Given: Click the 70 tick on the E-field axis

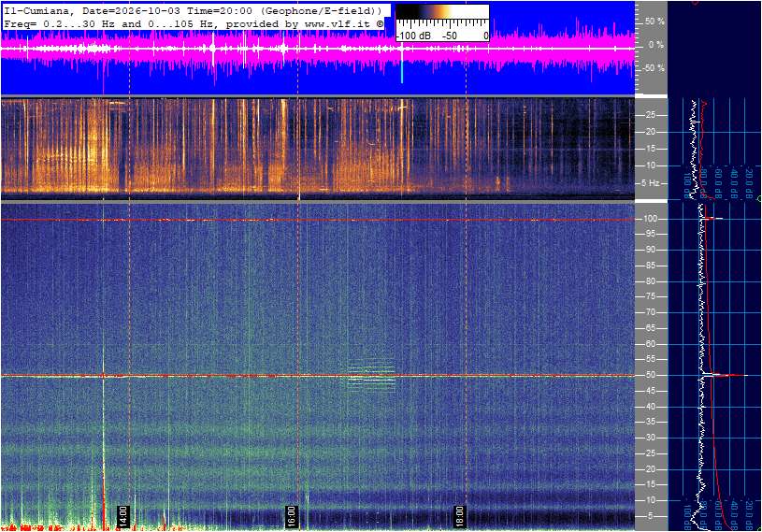Looking at the screenshot, I should [x=650, y=312].
